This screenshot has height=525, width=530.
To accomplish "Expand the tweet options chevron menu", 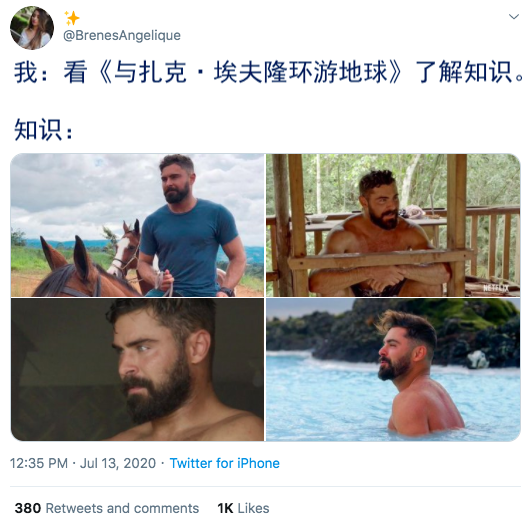I will [514, 16].
